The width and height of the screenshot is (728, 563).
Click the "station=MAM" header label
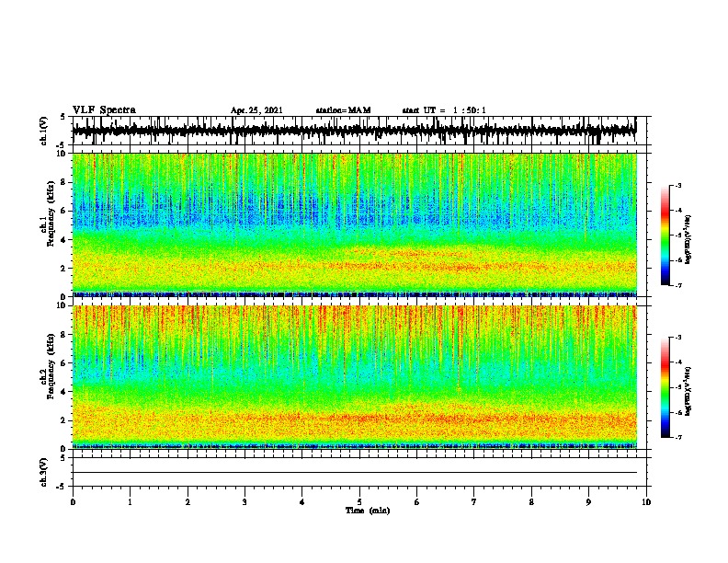point(344,110)
